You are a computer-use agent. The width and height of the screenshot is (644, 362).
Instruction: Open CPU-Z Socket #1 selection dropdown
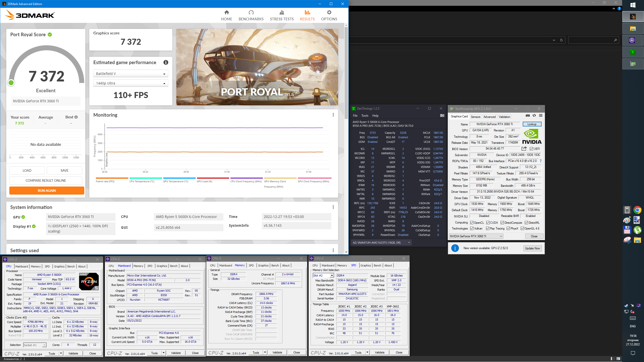click(x=35, y=345)
